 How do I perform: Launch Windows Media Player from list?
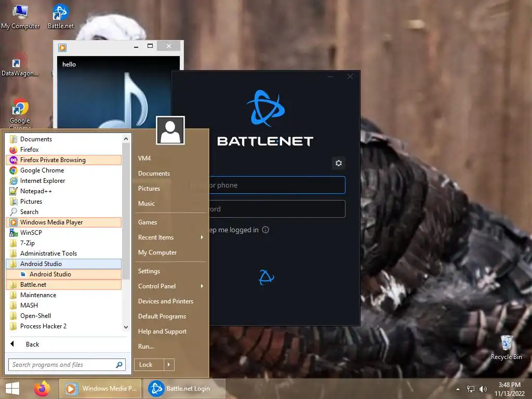pos(64,222)
